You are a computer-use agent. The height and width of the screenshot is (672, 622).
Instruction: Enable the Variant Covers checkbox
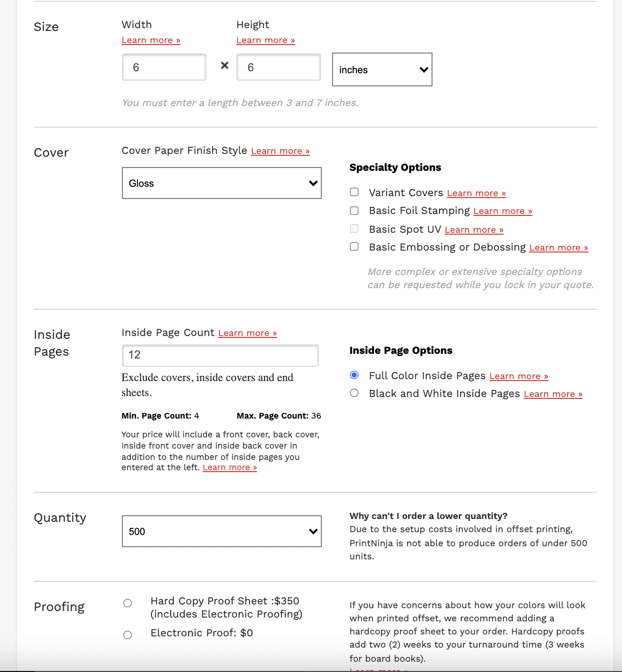click(x=354, y=192)
